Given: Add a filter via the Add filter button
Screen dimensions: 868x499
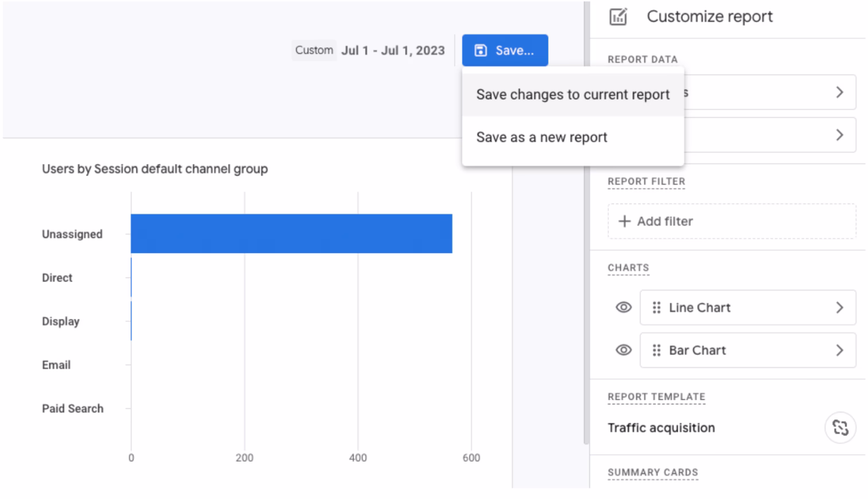Looking at the screenshot, I should (732, 221).
